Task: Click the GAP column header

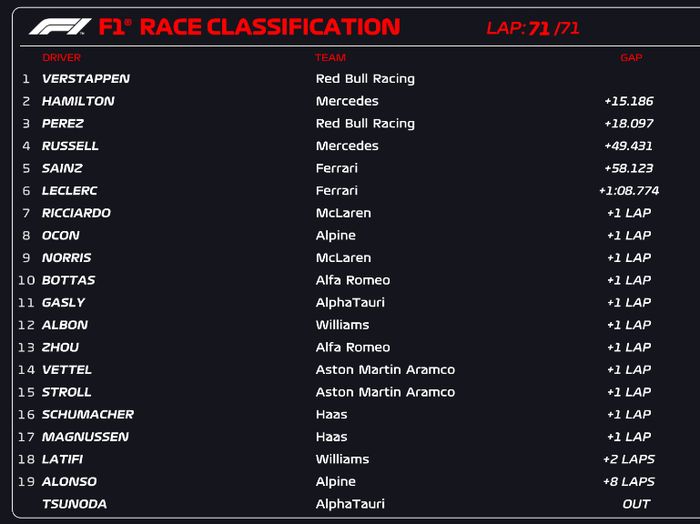Action: click(631, 58)
